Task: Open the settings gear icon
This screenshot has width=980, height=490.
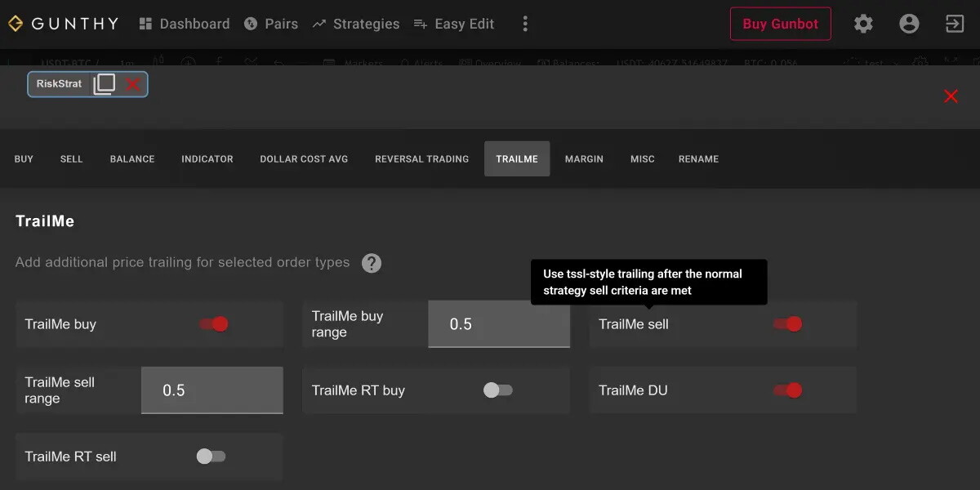Action: click(x=863, y=24)
